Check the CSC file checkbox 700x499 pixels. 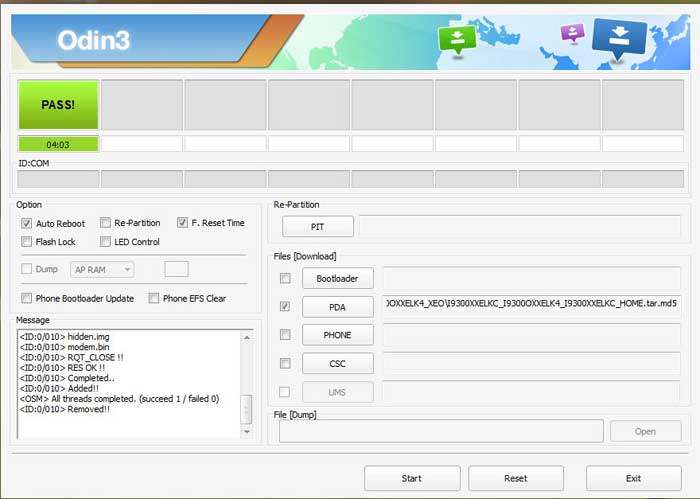[x=285, y=363]
